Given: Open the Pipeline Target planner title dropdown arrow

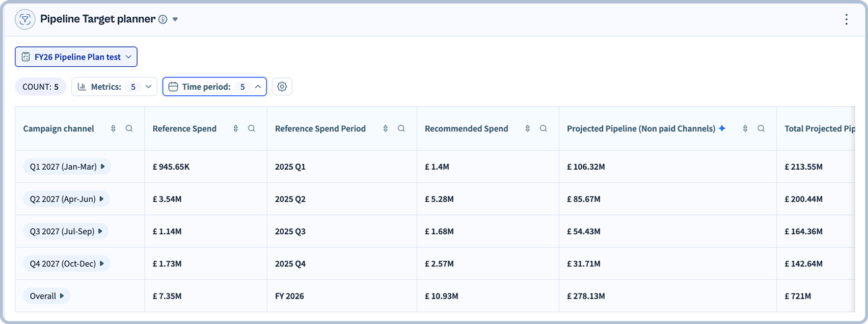Looking at the screenshot, I should pos(175,19).
